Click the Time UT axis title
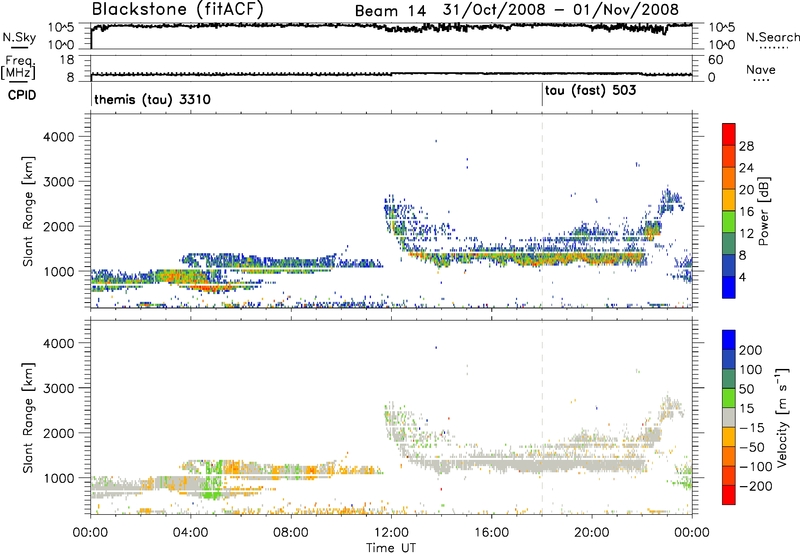 [391, 548]
